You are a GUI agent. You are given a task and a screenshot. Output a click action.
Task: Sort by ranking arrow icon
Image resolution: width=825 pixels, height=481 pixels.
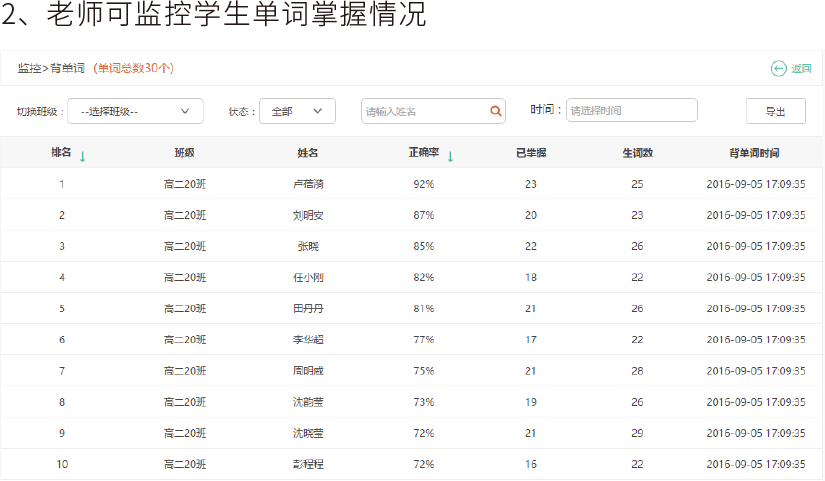pyautogui.click(x=82, y=155)
